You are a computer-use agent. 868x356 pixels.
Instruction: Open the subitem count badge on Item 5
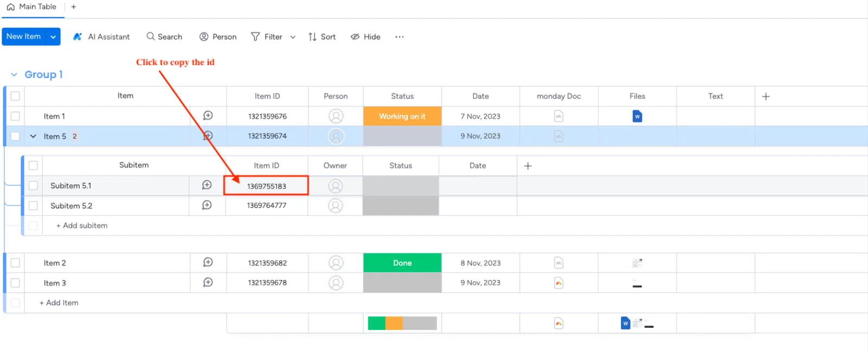74,136
